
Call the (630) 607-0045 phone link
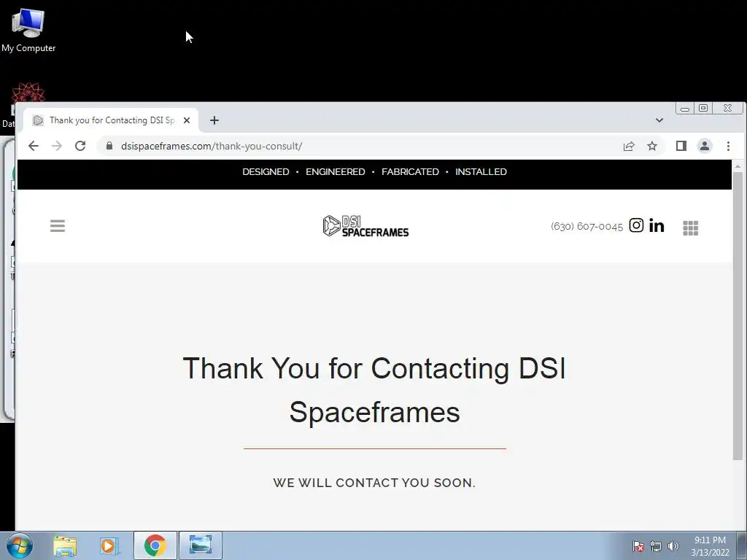point(587,226)
